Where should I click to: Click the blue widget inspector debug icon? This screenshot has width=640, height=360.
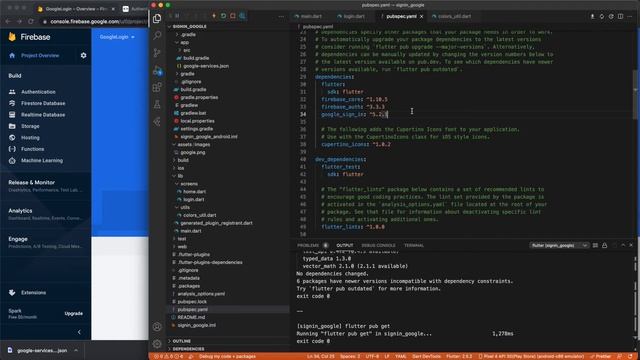point(242,16)
